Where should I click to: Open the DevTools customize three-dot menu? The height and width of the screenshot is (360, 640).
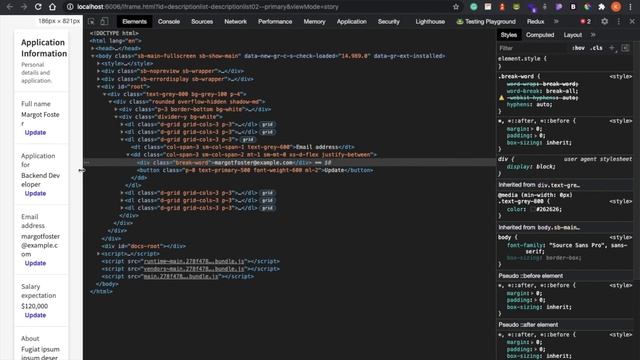[619, 21]
